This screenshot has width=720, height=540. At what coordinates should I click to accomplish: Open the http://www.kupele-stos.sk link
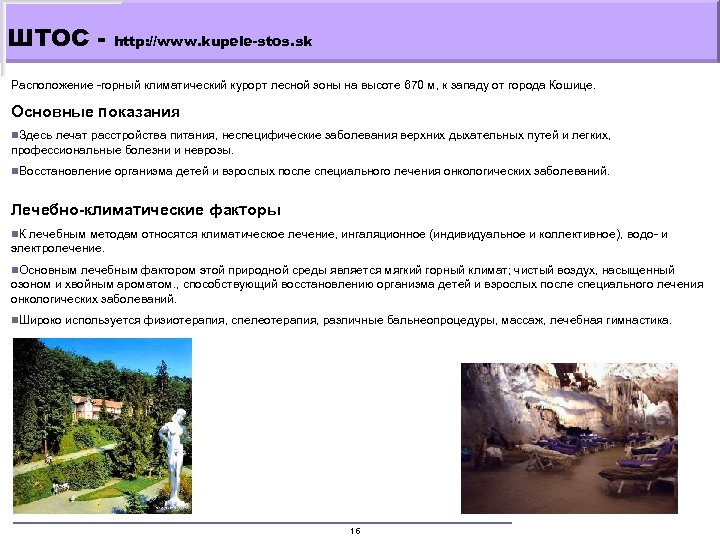[x=213, y=41]
